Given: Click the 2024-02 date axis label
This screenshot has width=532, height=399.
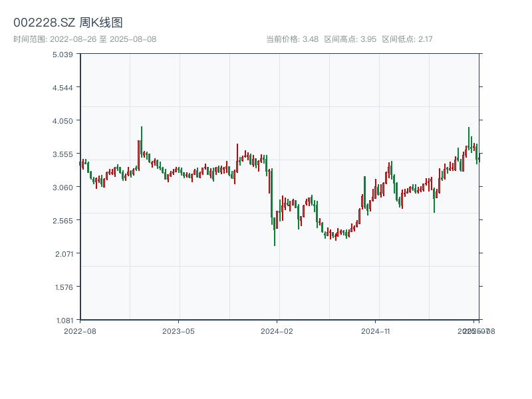Looking at the screenshot, I should click(277, 331).
